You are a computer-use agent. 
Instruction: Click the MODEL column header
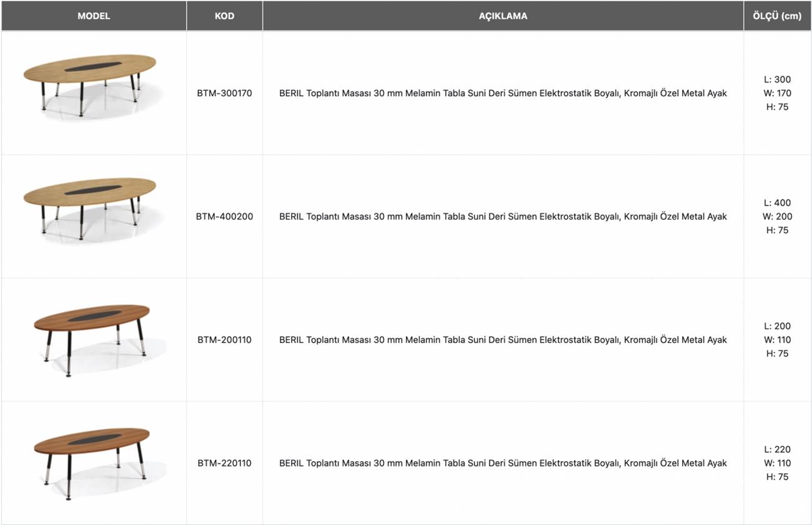(94, 16)
